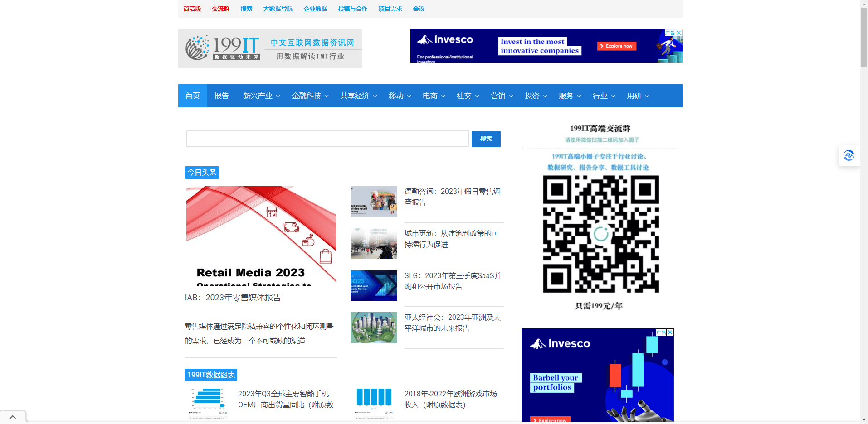Click the collapse arrow at bottom-left corner
Viewport: 868px width, 424px height.
(13, 417)
